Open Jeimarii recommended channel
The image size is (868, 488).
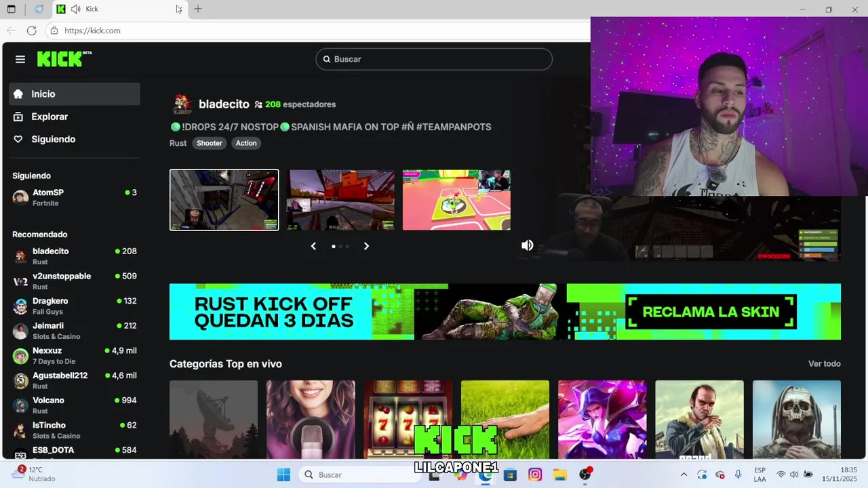point(75,331)
